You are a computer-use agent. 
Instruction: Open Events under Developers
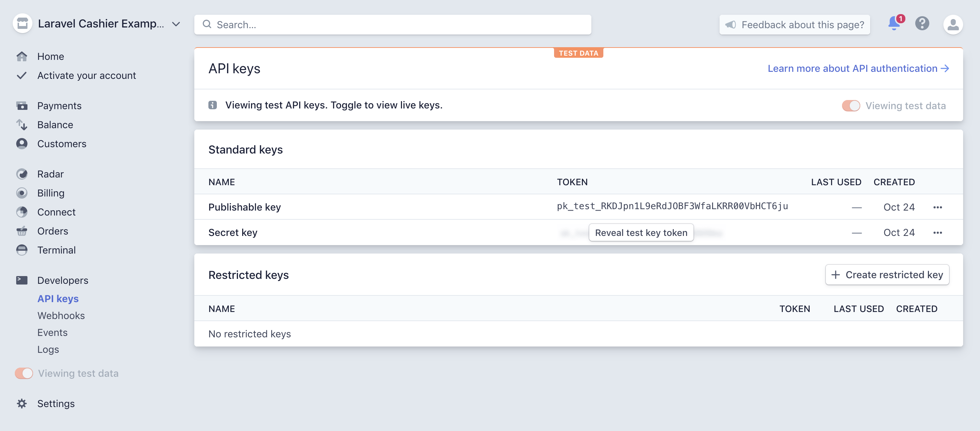pos(52,332)
